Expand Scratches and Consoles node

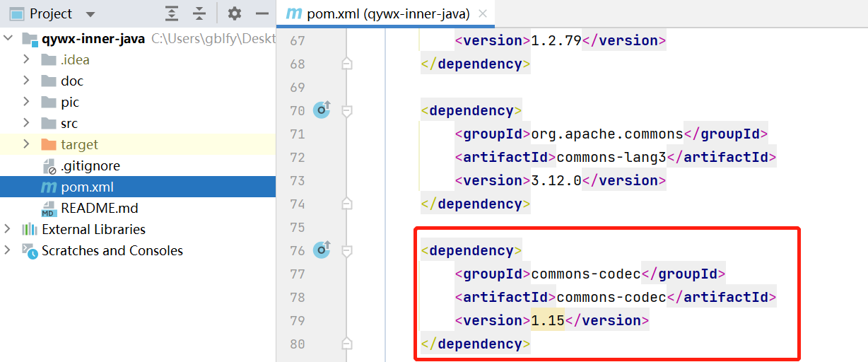coord(8,250)
